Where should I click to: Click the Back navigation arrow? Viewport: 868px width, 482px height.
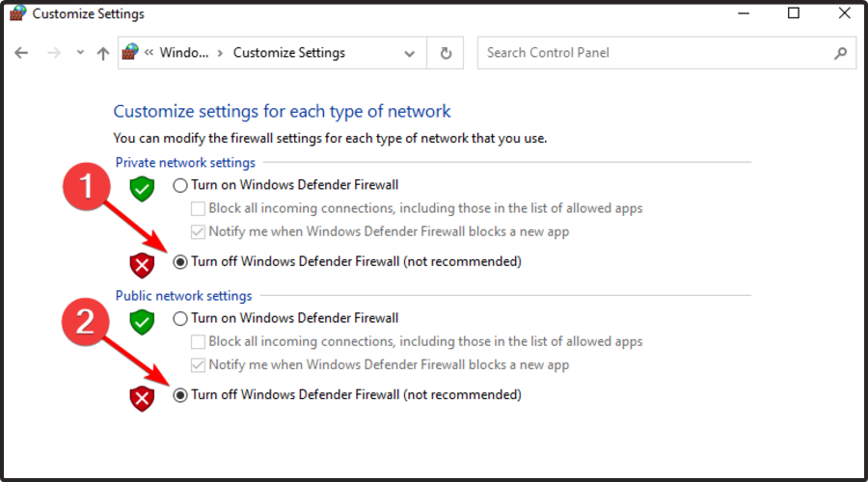point(21,54)
